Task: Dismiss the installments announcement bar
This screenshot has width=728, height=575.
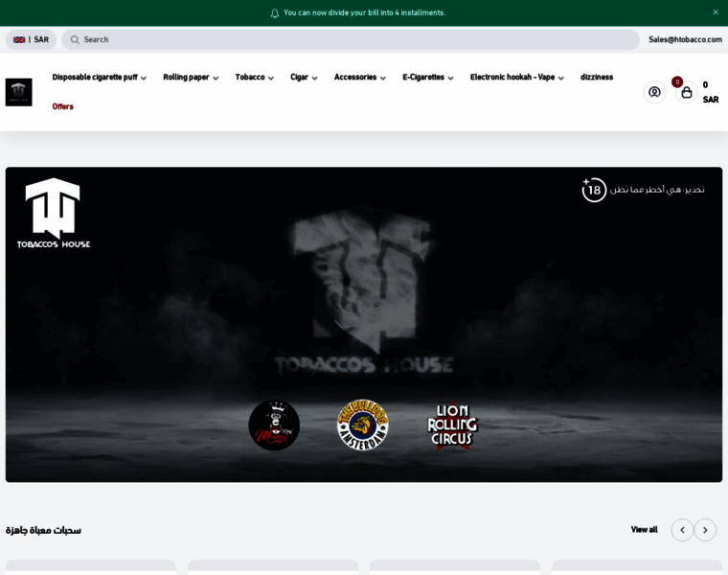Action: point(715,12)
